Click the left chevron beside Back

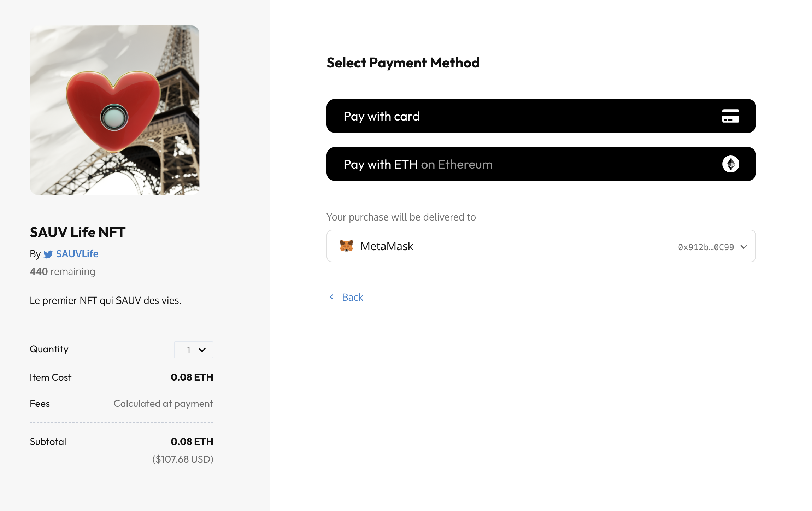pyautogui.click(x=331, y=297)
